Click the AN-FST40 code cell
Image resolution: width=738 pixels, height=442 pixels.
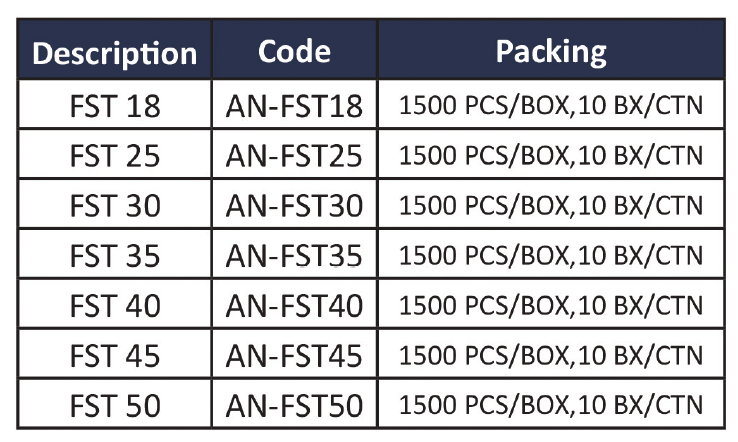pyautogui.click(x=295, y=304)
